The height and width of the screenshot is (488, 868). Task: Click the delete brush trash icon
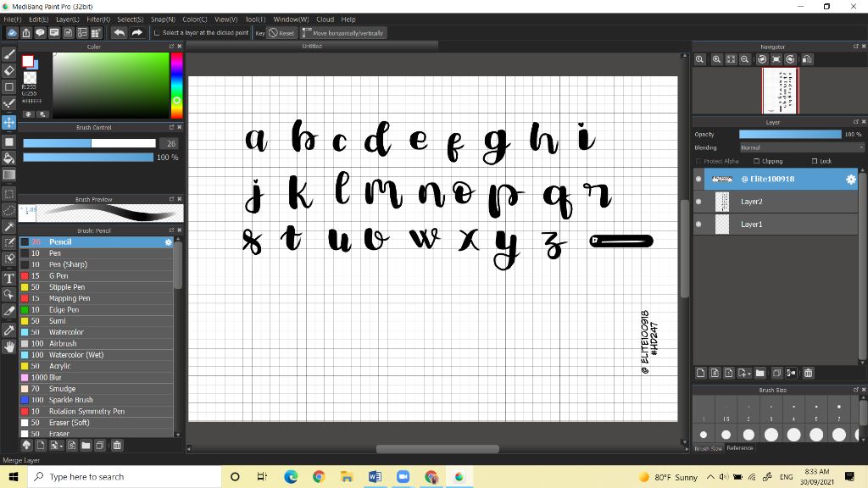117,446
